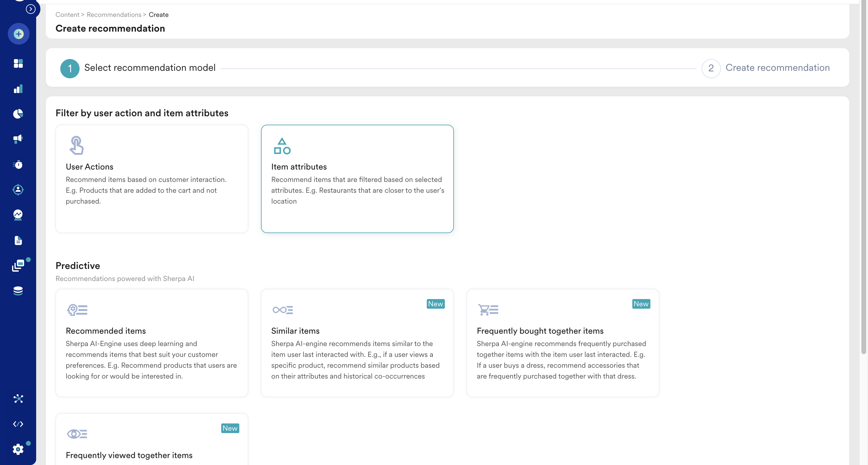Open the stopwatch icon in sidebar
This screenshot has width=868, height=465.
coord(18,164)
